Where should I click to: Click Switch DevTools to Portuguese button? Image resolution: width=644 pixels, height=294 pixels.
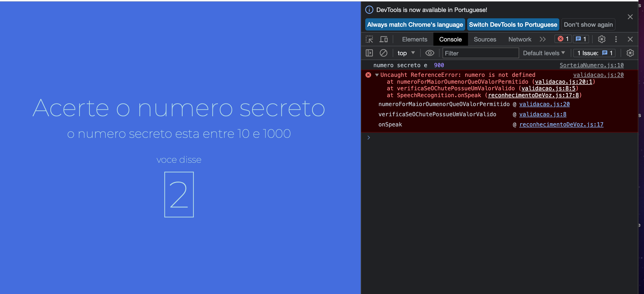click(513, 24)
